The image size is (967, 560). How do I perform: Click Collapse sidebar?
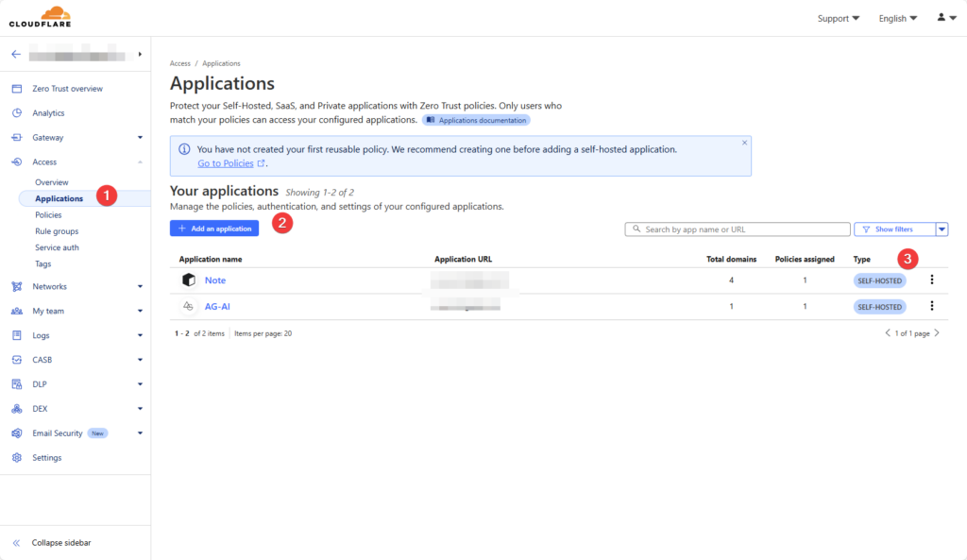[61, 543]
